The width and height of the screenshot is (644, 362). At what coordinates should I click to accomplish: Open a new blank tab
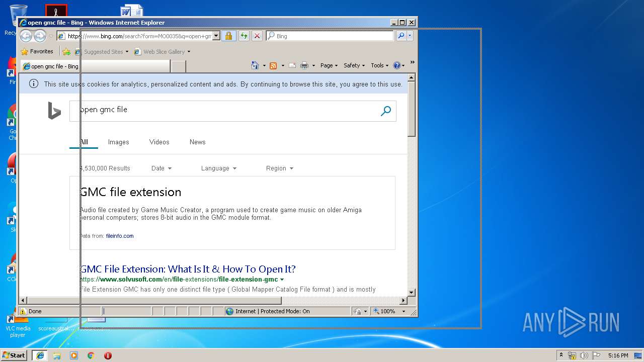click(179, 66)
